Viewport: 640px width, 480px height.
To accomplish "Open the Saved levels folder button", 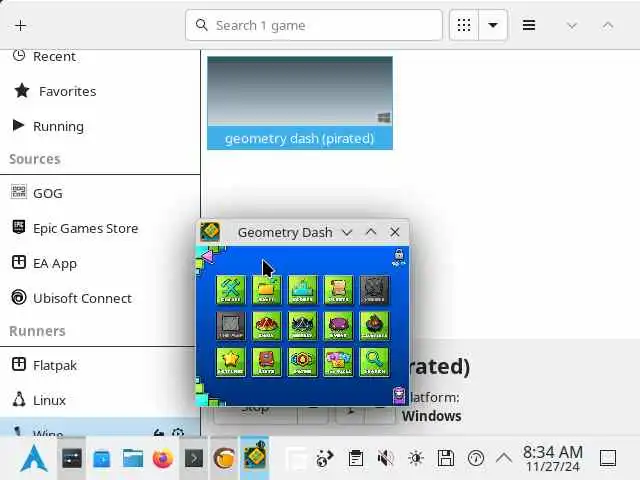I will [267, 289].
